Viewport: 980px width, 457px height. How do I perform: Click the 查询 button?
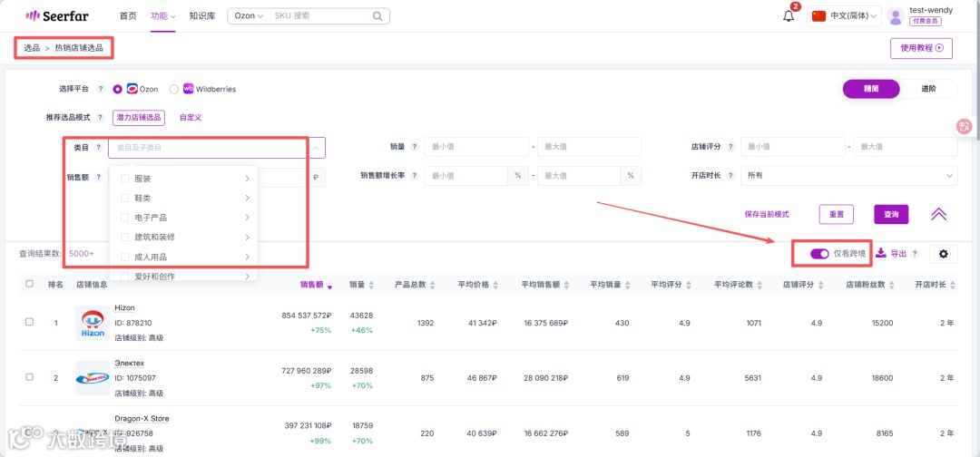tap(891, 214)
